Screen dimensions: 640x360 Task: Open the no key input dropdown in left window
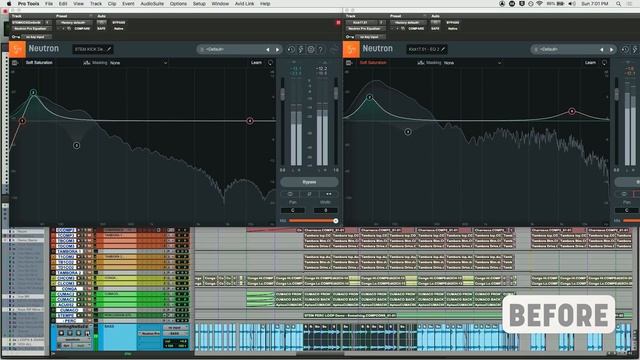click(37, 37)
